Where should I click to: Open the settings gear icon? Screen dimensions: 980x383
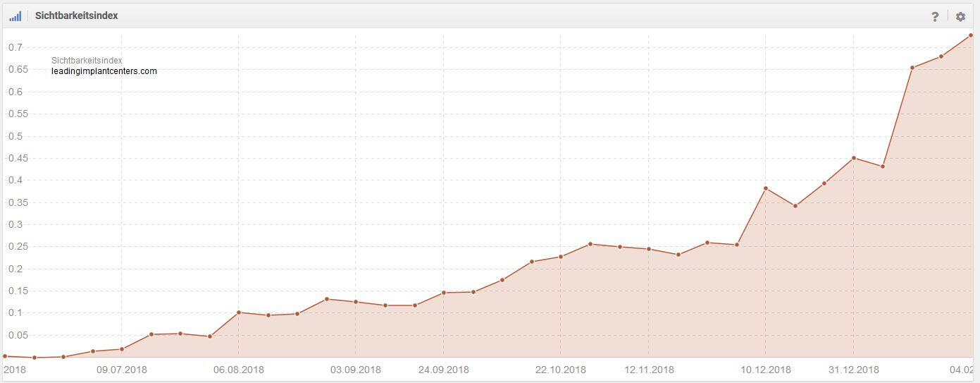tap(960, 16)
